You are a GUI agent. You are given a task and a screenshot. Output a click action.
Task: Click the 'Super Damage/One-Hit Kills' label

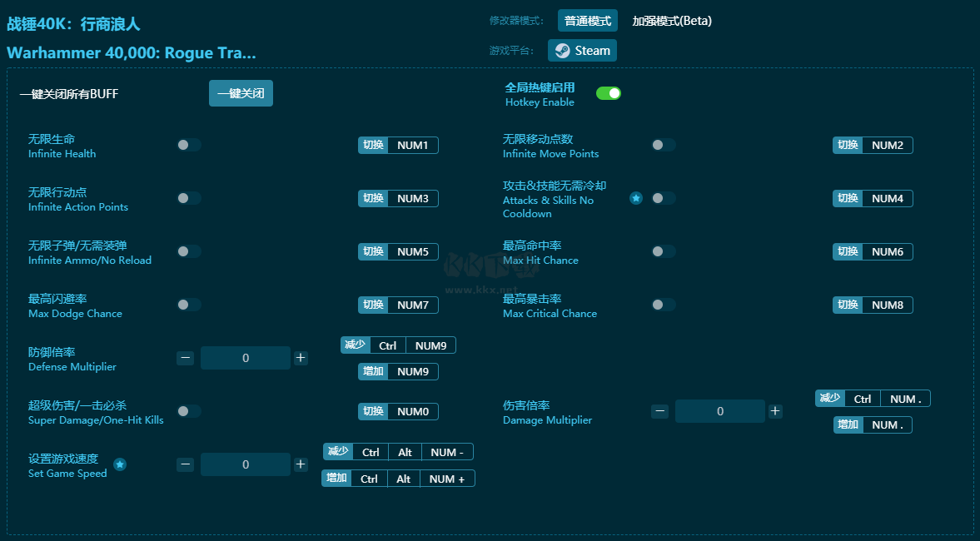(96, 420)
